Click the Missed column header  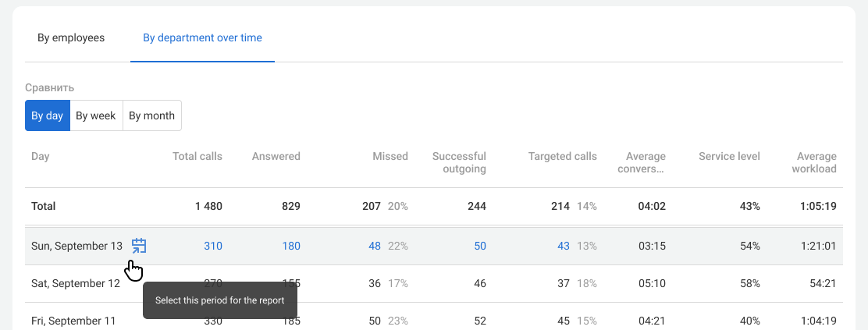390,156
